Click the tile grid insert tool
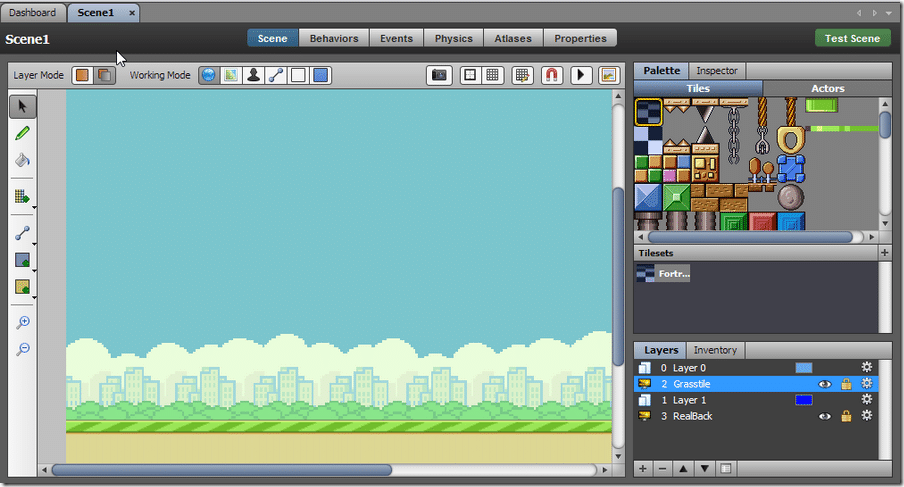The width and height of the screenshot is (904, 487). [x=22, y=197]
